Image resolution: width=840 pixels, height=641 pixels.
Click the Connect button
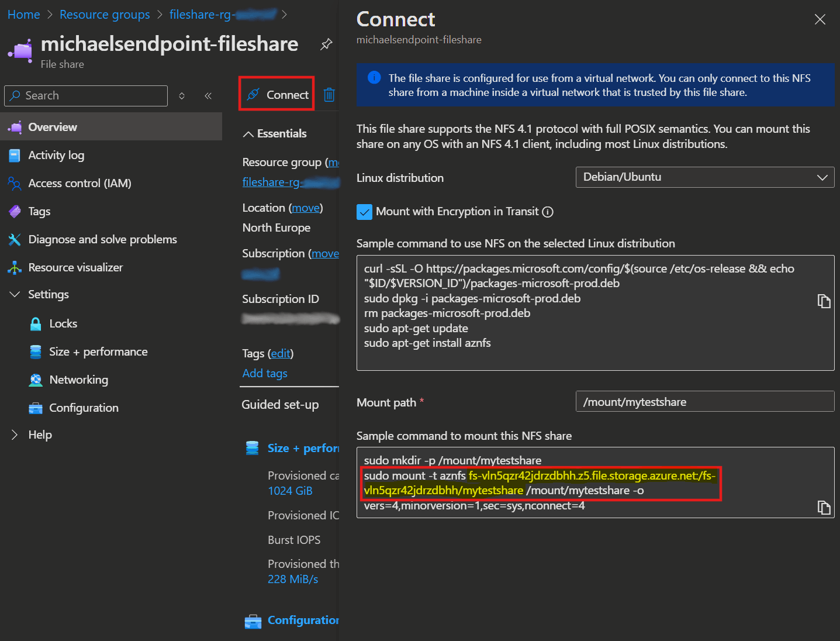(277, 95)
